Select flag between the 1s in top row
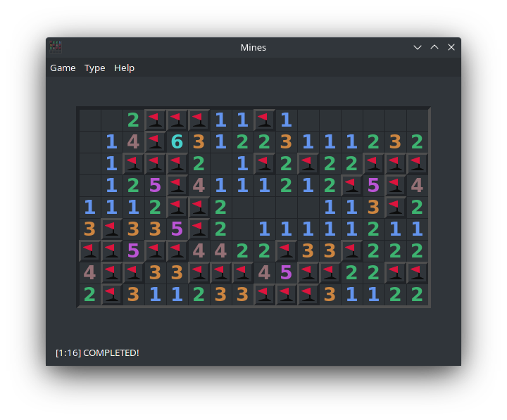 [265, 120]
